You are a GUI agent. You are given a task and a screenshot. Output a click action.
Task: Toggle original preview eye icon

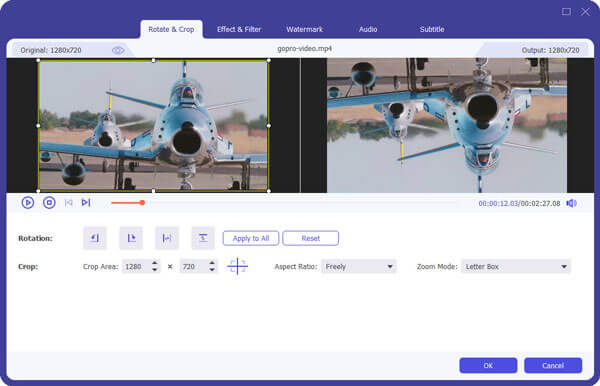coord(117,50)
